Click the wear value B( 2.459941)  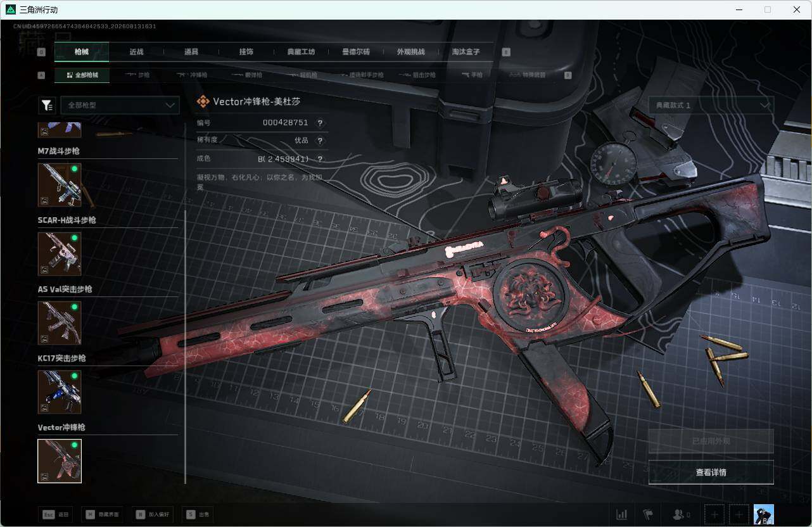click(x=284, y=159)
